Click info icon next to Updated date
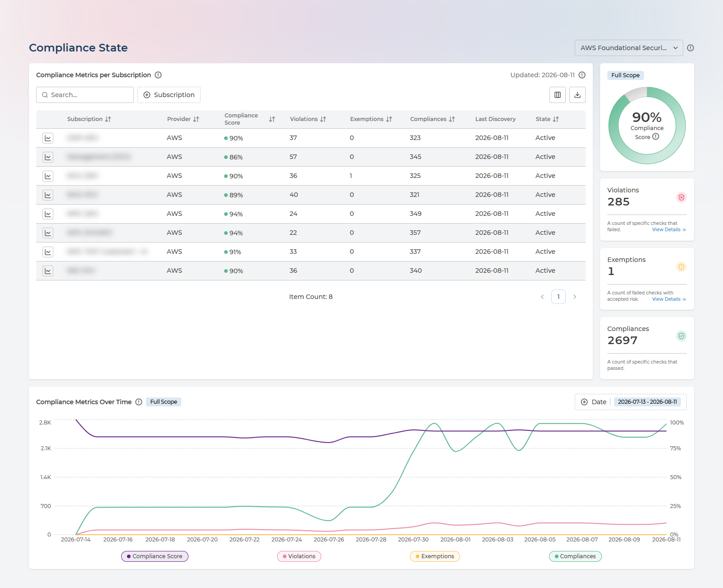Image resolution: width=723 pixels, height=588 pixels. click(x=582, y=75)
